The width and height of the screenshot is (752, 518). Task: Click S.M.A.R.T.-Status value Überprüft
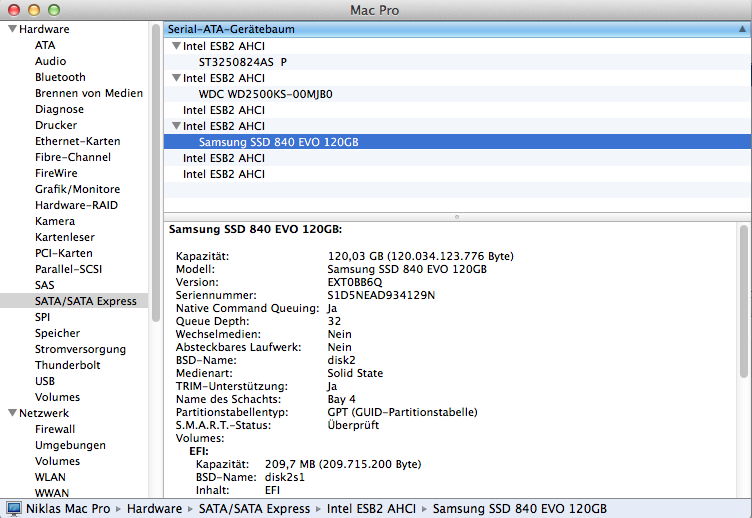(x=353, y=425)
